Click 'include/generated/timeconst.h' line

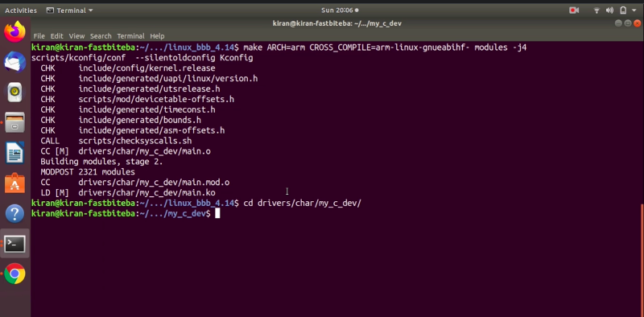147,109
